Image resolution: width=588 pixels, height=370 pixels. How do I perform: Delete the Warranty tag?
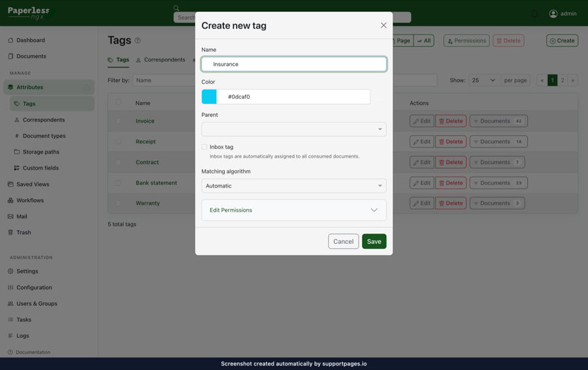(x=451, y=203)
